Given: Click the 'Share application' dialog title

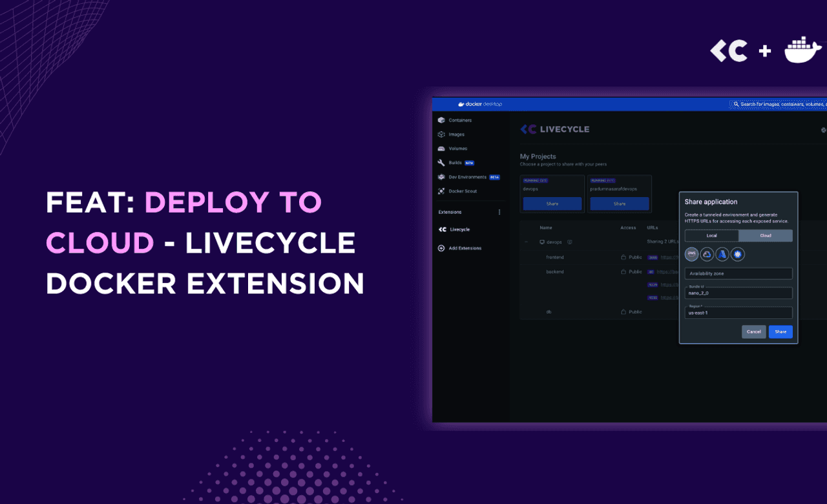Looking at the screenshot, I should pos(711,202).
